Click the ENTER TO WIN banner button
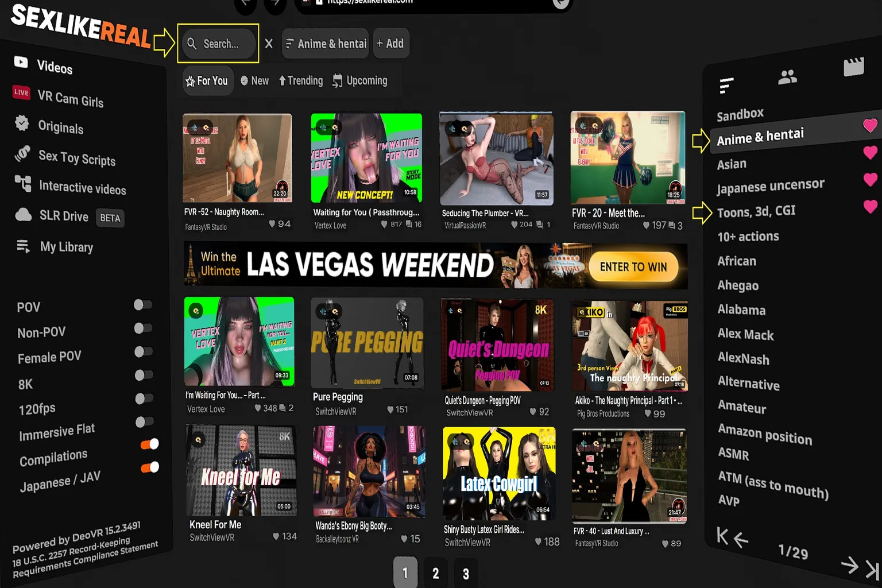882x588 pixels. tap(633, 267)
